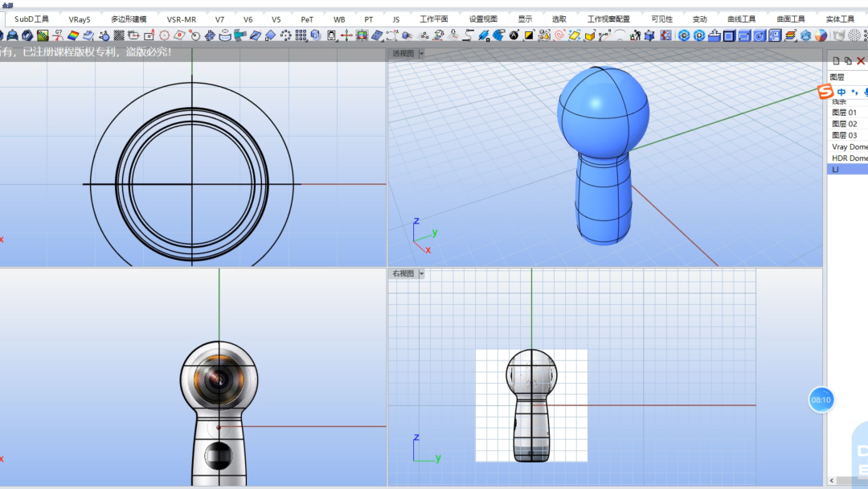Image resolution: width=868 pixels, height=489 pixels.
Task: Click the portrait picture frame icon
Action: coord(331,36)
